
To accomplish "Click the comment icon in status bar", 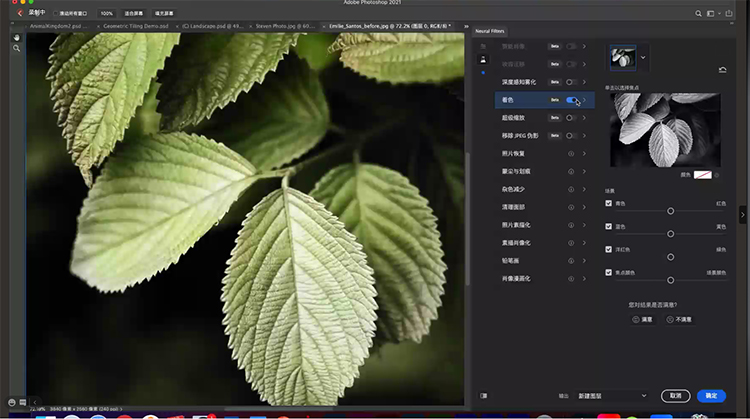I will tap(22, 403).
